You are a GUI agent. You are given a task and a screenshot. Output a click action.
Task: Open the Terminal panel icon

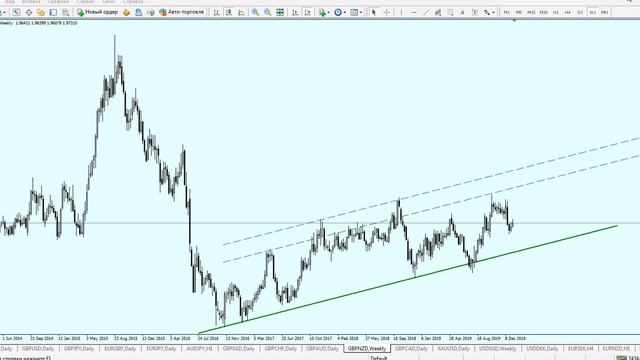coord(53,13)
